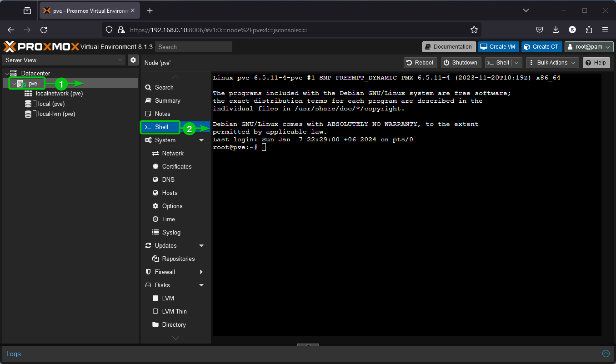Collapse the System menu section

click(202, 140)
